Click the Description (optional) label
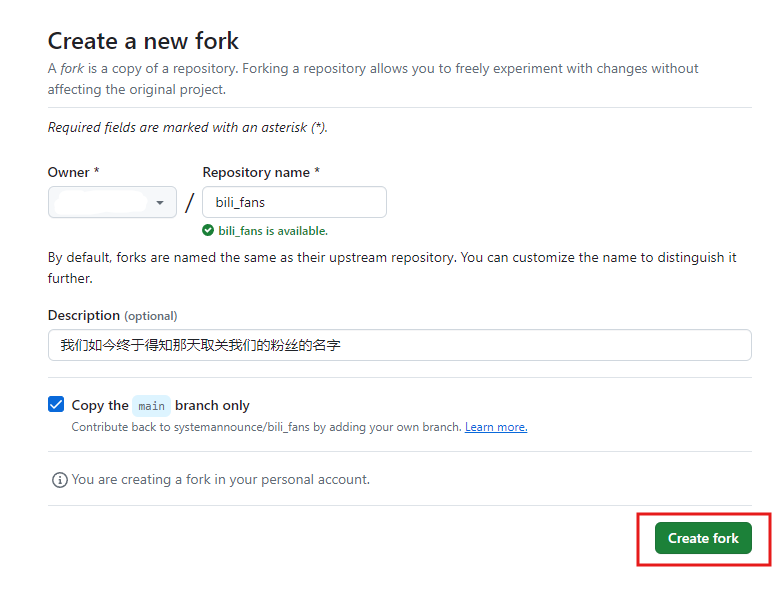The width and height of the screenshot is (780, 595). click(112, 315)
